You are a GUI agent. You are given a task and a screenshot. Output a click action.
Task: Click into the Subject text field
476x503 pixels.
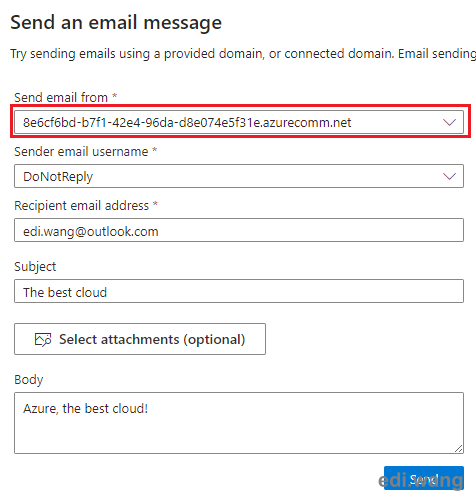(239, 291)
